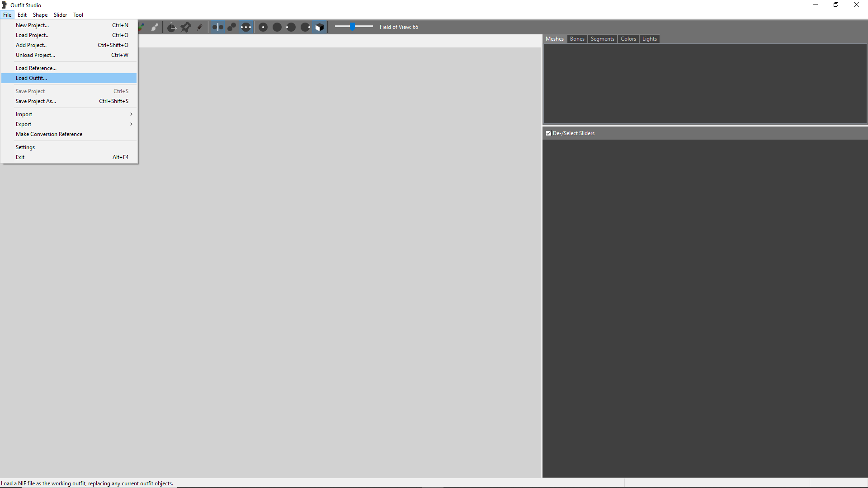Open the File menu
Image resolution: width=868 pixels, height=488 pixels.
point(7,15)
